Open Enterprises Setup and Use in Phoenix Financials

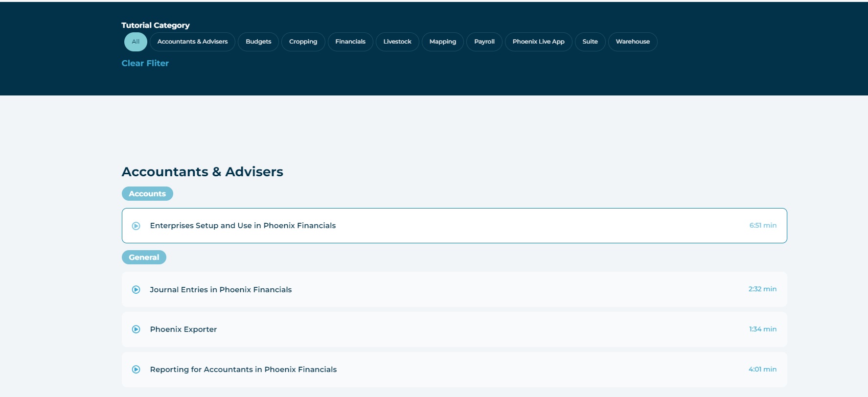pyautogui.click(x=455, y=226)
